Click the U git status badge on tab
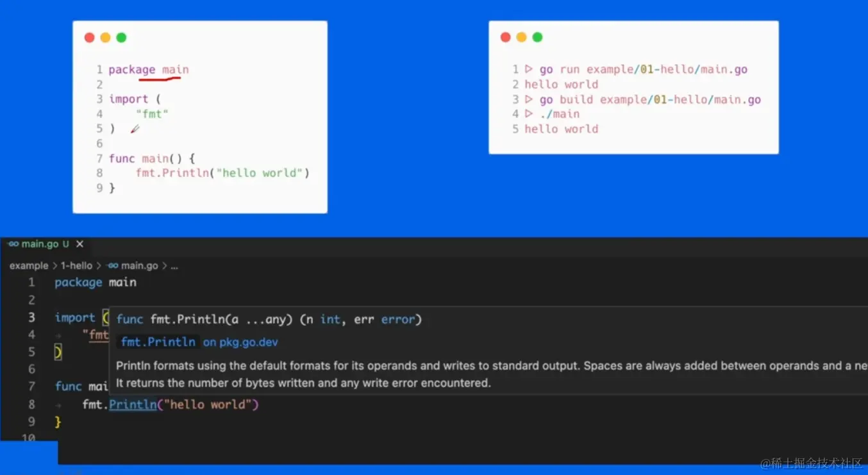Image resolution: width=868 pixels, height=475 pixels. (x=65, y=244)
